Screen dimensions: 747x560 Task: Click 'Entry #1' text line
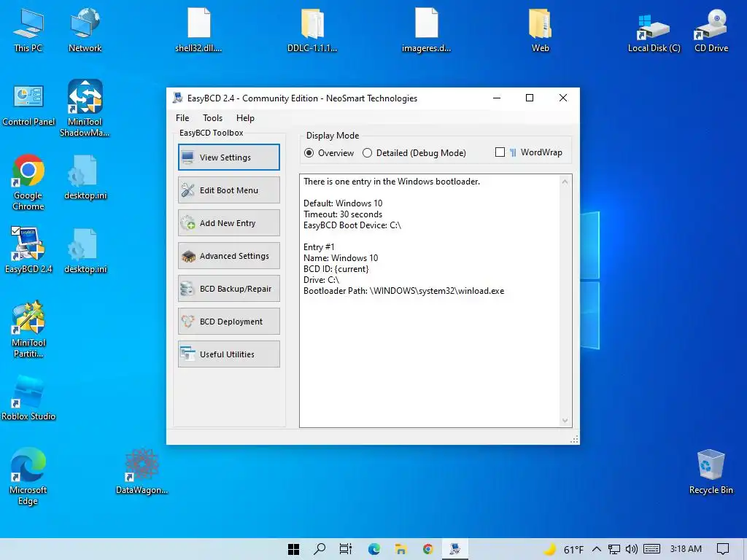coord(319,247)
